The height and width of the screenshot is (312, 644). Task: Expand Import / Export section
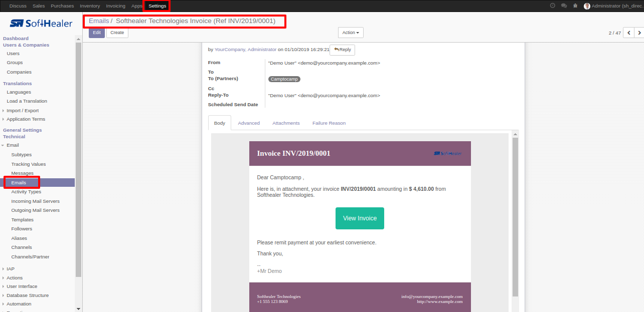click(x=23, y=111)
